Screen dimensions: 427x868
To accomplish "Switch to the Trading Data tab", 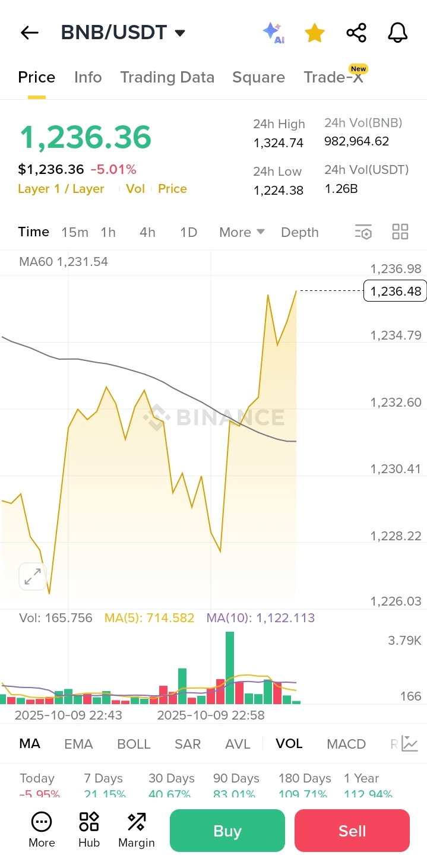I will 167,77.
